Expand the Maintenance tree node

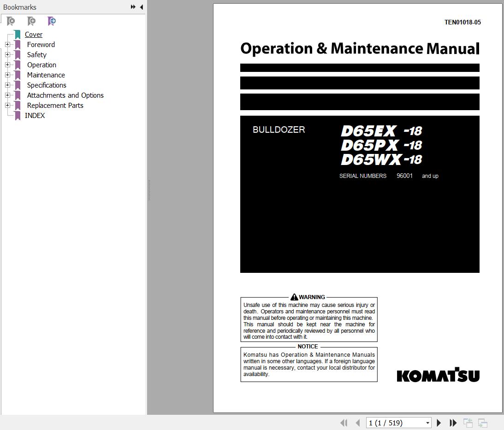click(8, 75)
